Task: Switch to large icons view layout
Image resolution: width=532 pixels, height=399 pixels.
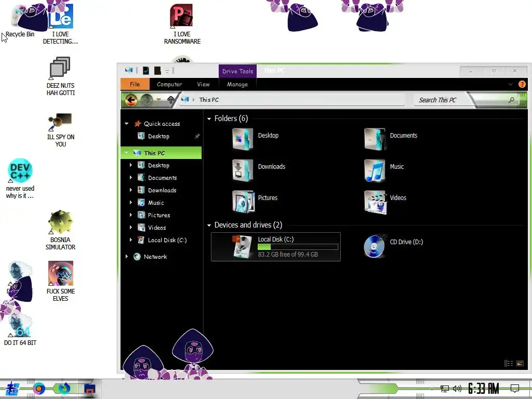Action: [x=520, y=363]
